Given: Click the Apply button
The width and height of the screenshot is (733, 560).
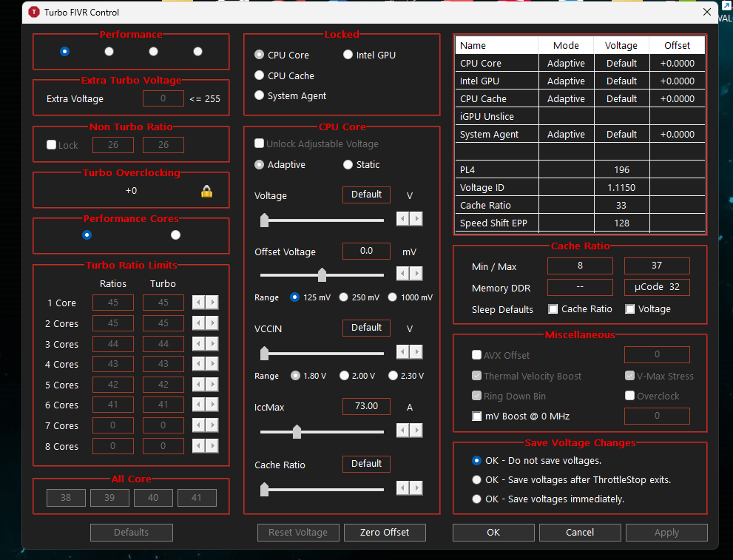Looking at the screenshot, I should point(666,533).
